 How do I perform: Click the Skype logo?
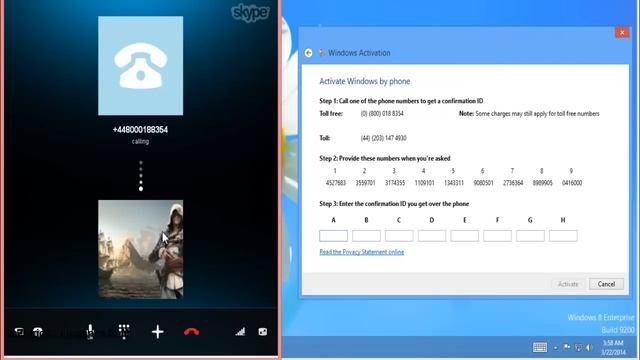250,13
